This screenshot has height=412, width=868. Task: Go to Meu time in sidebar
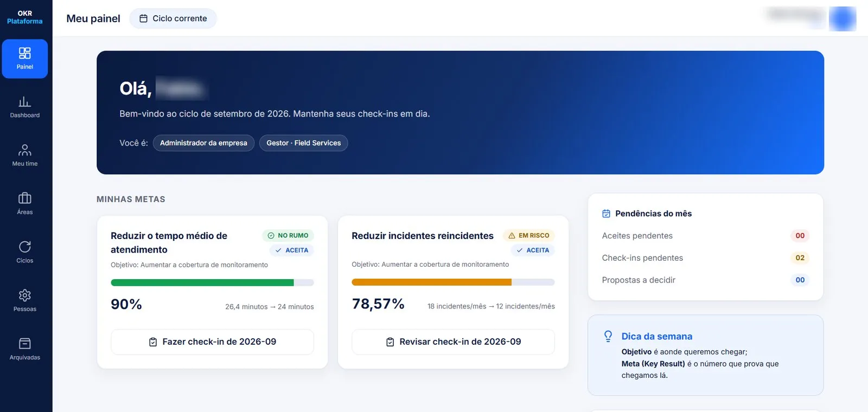(24, 156)
